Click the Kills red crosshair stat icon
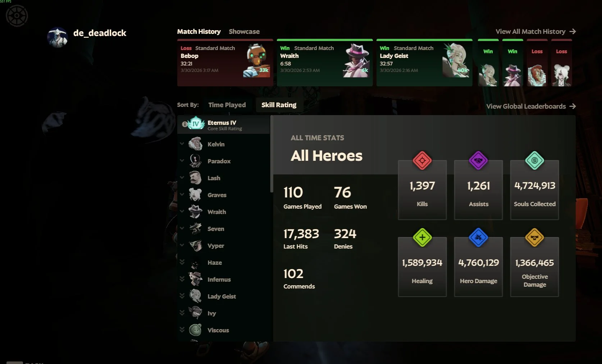 pos(422,160)
